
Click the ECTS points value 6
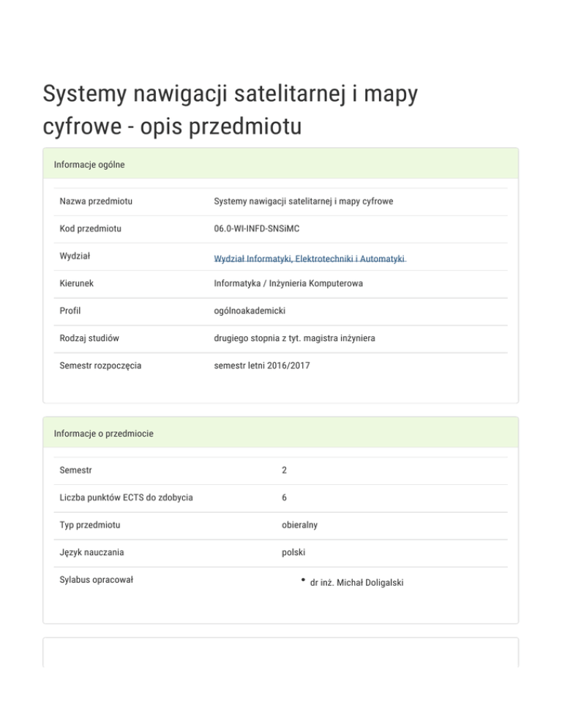point(284,498)
